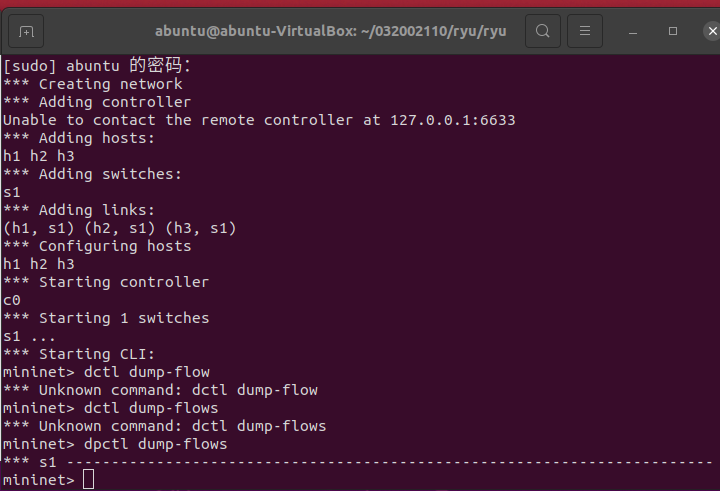Screen dimensions: 720x491
Task: Click the '*** Starting 1 switches' line
Action: pos(106,318)
